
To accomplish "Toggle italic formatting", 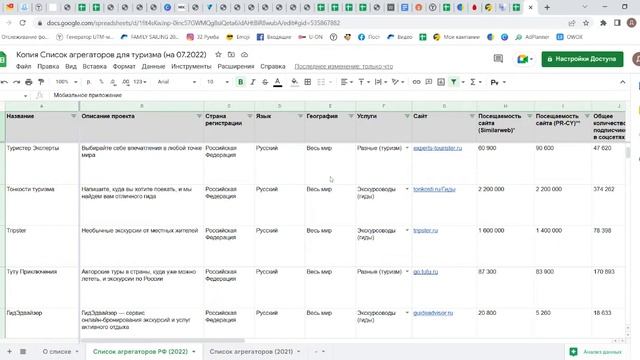I will [x=253, y=82].
